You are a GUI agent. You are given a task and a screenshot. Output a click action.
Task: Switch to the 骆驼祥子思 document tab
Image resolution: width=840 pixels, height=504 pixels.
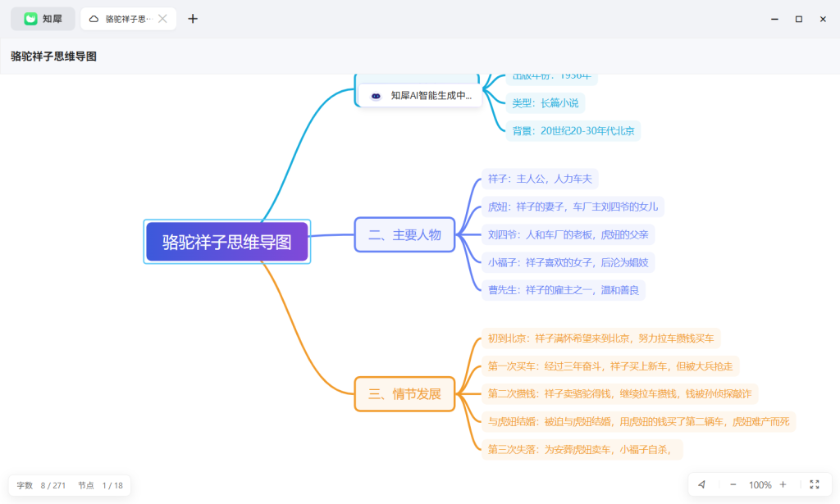point(128,19)
